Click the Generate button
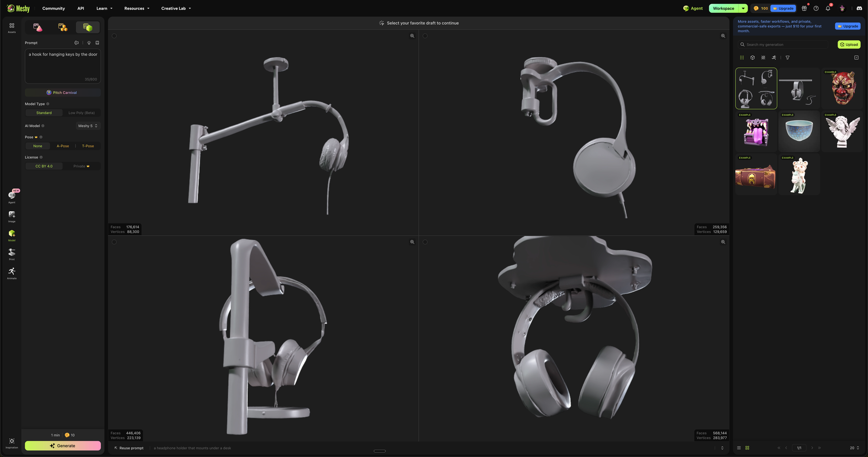The image size is (868, 457). [x=63, y=446]
